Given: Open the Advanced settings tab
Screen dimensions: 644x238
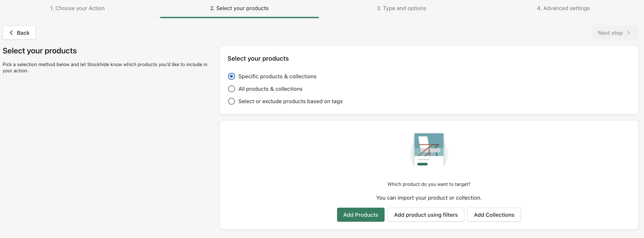Looking at the screenshot, I should (563, 8).
